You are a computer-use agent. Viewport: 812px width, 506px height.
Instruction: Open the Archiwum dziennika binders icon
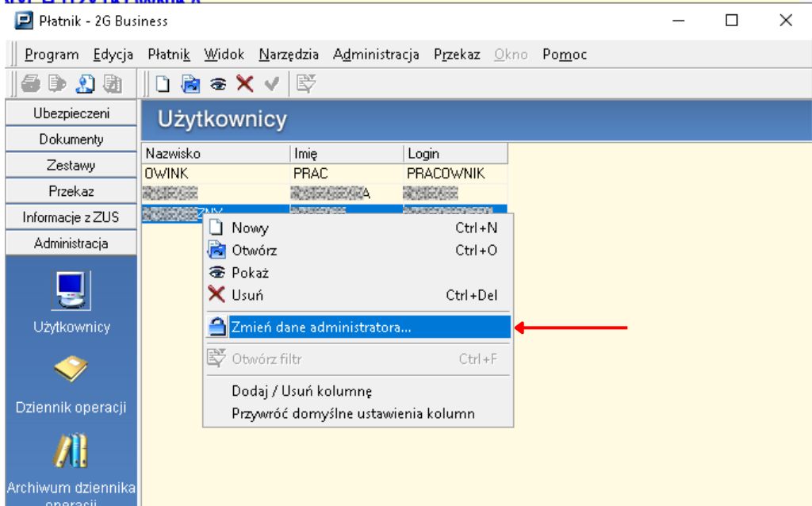tap(71, 450)
